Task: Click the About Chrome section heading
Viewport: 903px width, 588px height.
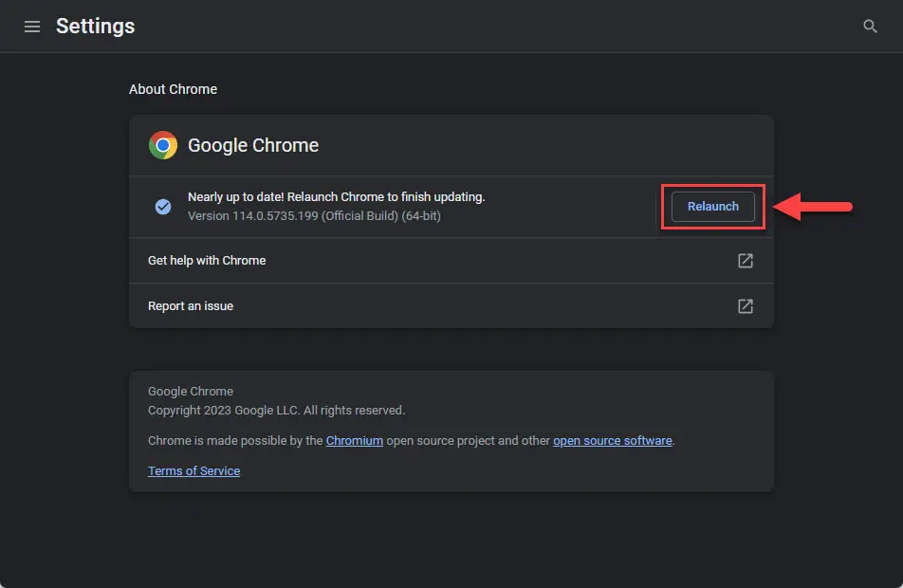Action: tap(173, 89)
